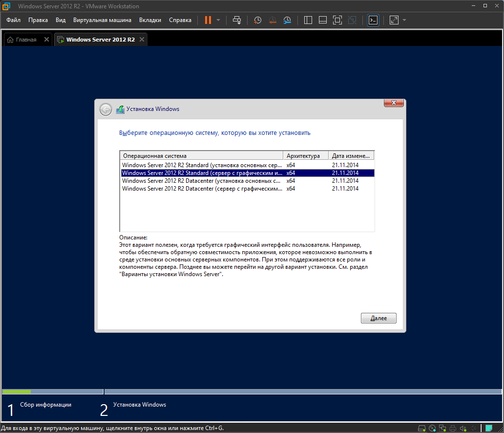Click the Windows setup icon in the dialog title

[120, 109]
